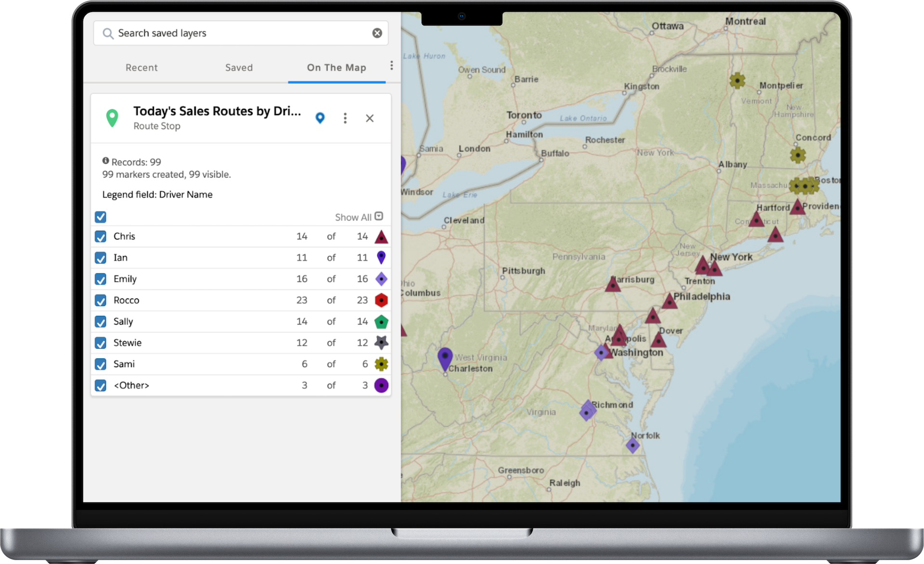Click Stewie's gray star legend marker
Viewport: 924px width, 564px height.
point(381,342)
